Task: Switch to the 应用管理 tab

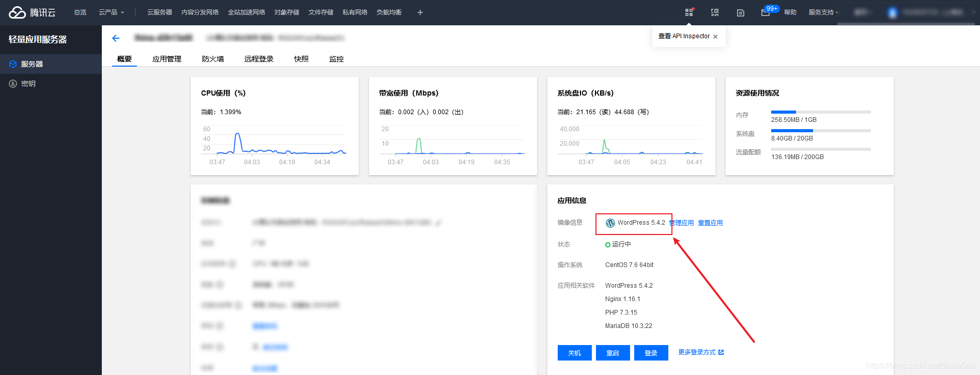Action: click(167, 59)
